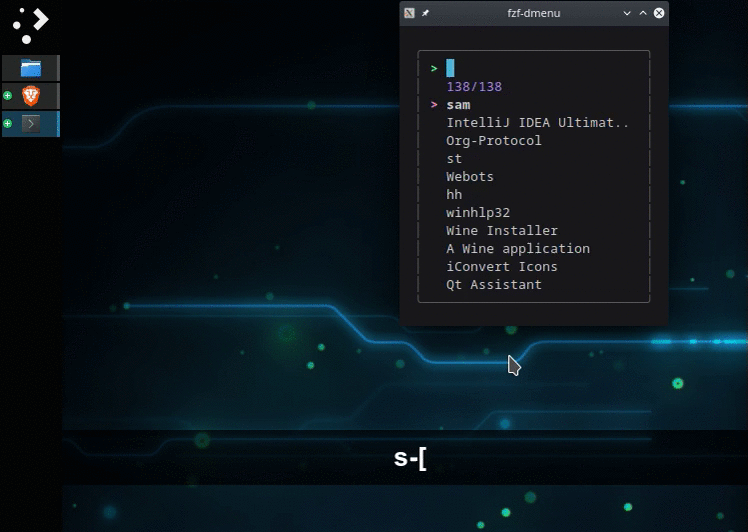The image size is (748, 532).
Task: Open 'Qt Assistant' from the list
Action: pos(494,285)
